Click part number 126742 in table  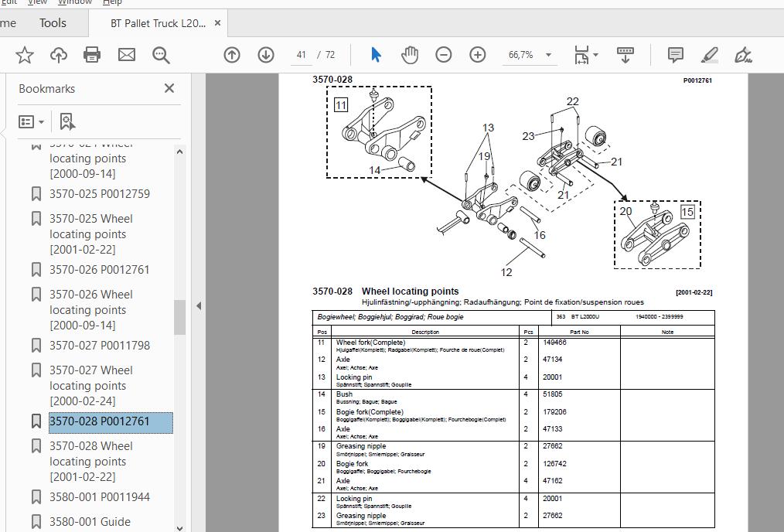554,463
